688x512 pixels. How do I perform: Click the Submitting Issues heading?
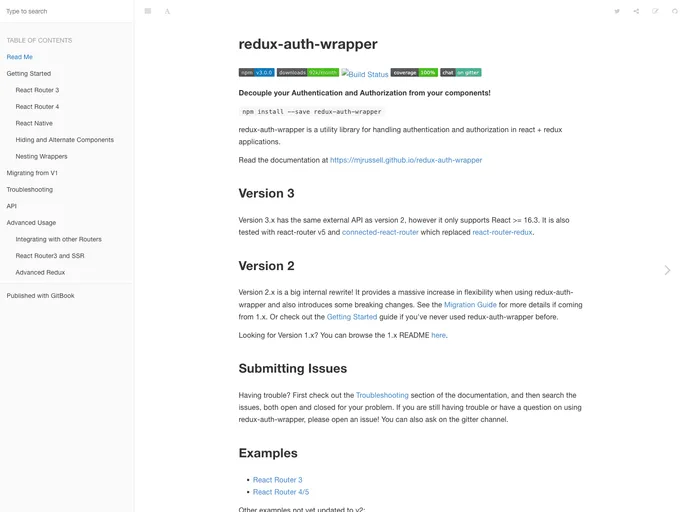pos(293,369)
